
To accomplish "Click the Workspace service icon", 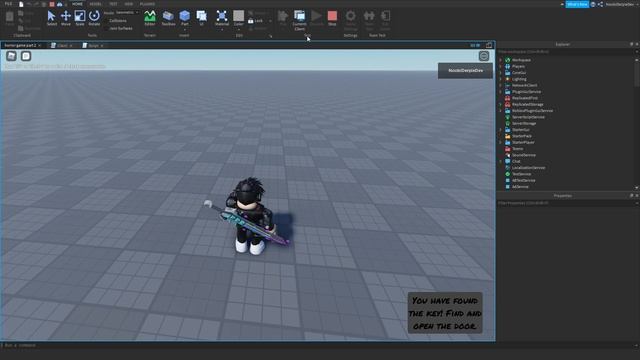I will point(508,60).
